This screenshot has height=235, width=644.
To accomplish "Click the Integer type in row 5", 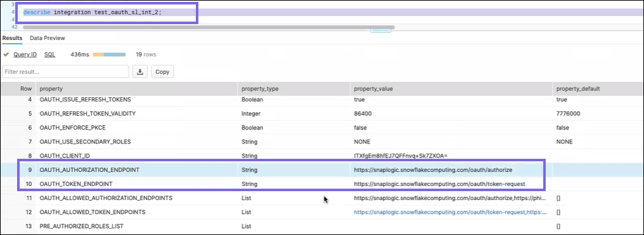I will click(x=251, y=114).
